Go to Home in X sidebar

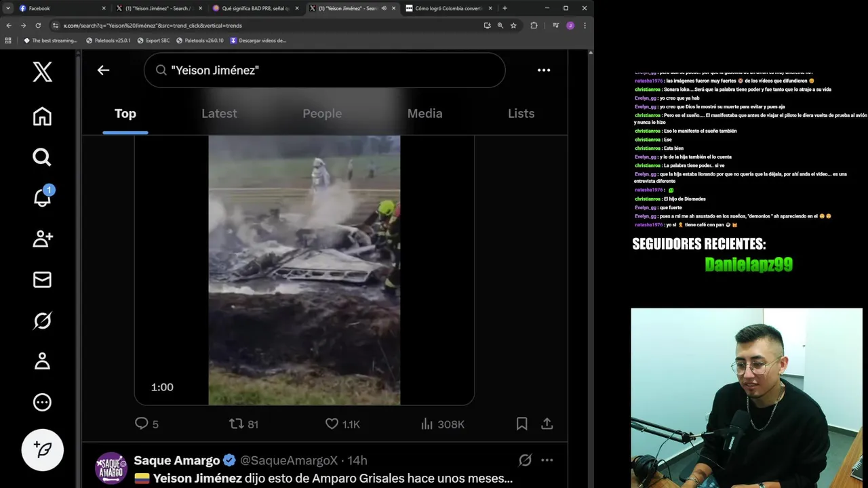pyautogui.click(x=42, y=117)
